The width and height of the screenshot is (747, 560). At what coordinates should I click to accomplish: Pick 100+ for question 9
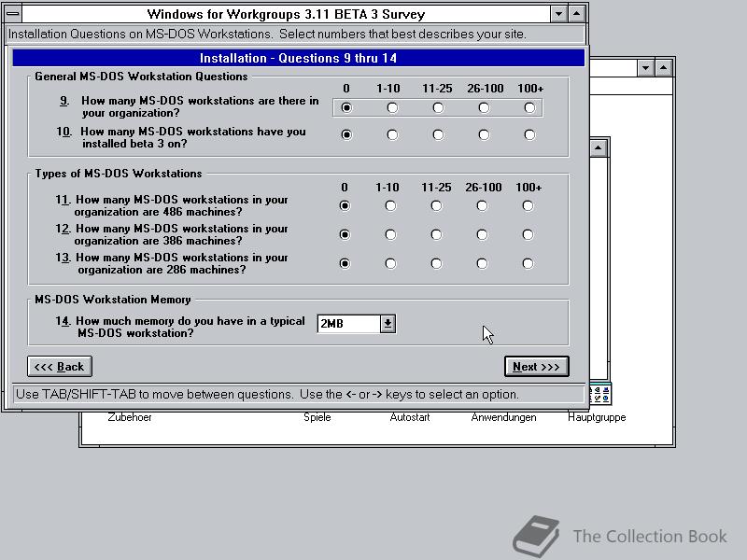(529, 108)
